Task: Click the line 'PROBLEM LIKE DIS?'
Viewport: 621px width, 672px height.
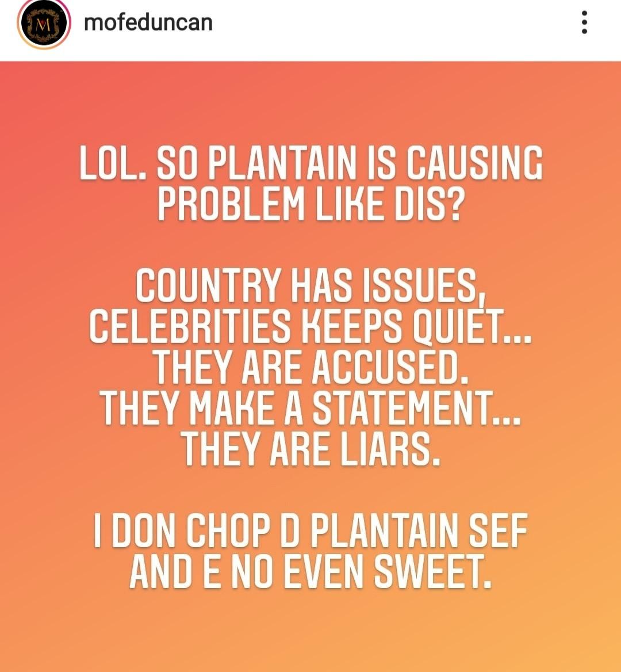Action: pos(310,205)
